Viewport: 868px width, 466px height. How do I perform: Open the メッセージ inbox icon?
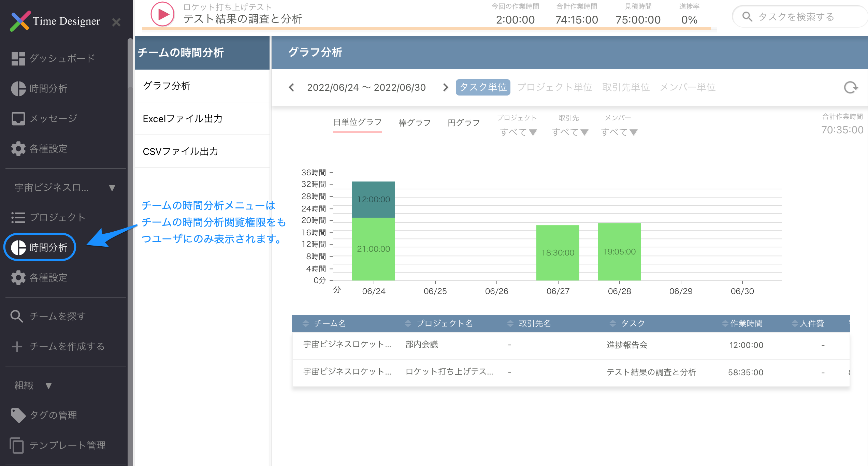(18, 118)
